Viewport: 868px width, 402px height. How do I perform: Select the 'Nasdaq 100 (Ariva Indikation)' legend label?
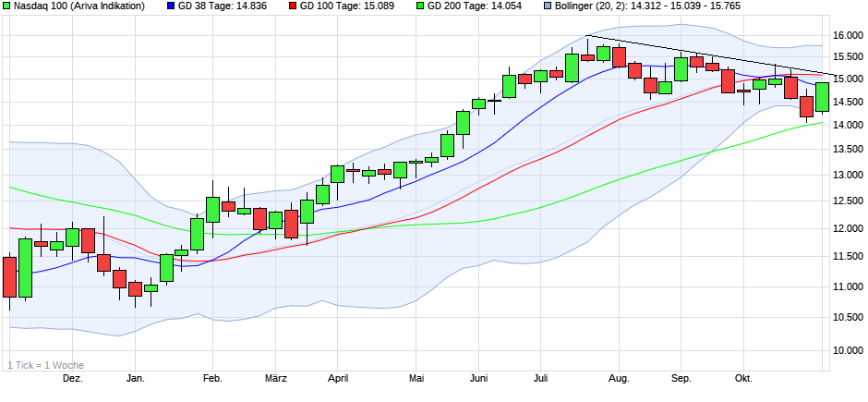point(78,6)
